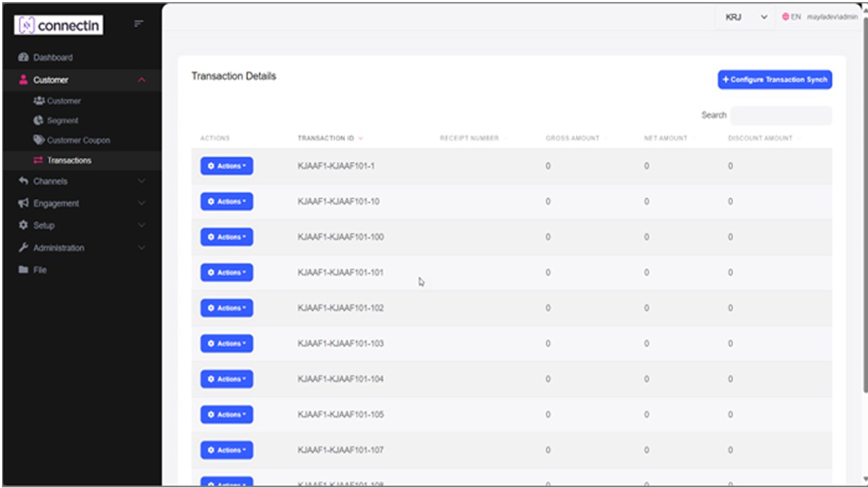Screen dimensions: 868x488
Task: Expand the Channels section
Action: point(142,181)
